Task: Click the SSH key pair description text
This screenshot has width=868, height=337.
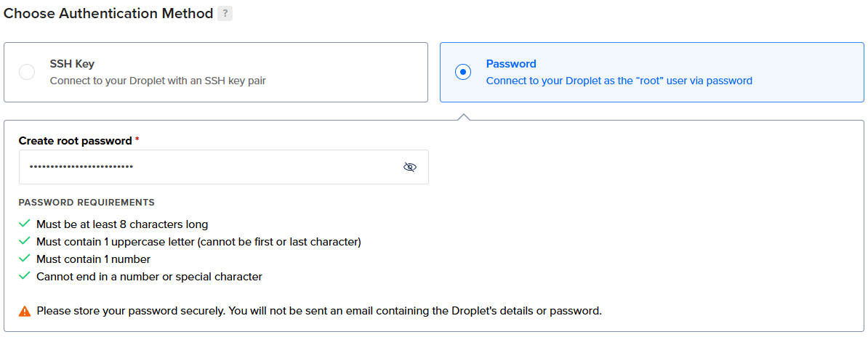Action: [x=158, y=81]
